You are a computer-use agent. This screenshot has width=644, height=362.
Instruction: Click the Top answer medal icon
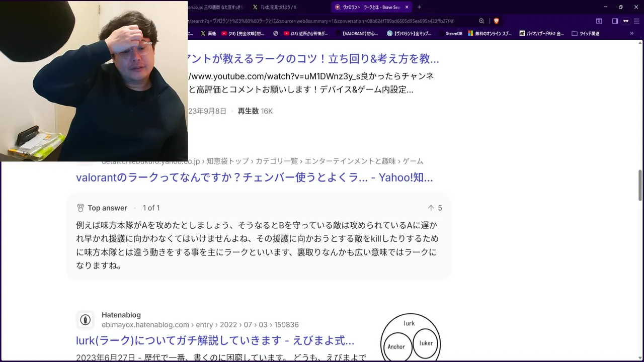click(80, 208)
